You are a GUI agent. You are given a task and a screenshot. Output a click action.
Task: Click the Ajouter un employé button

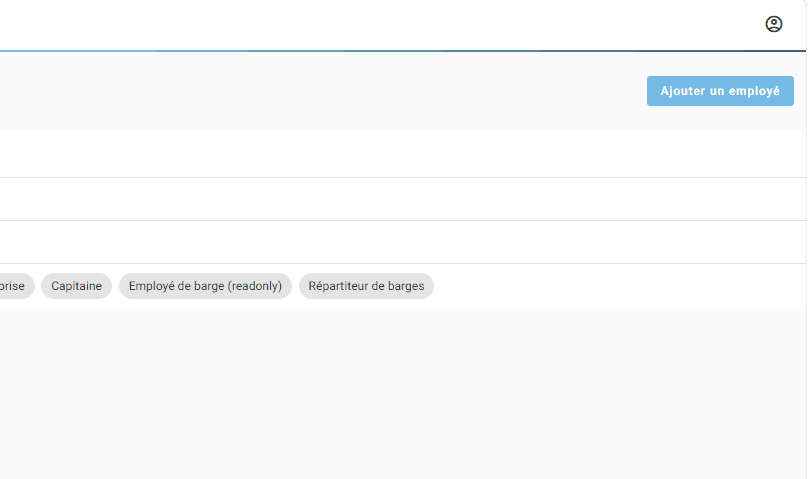point(720,91)
